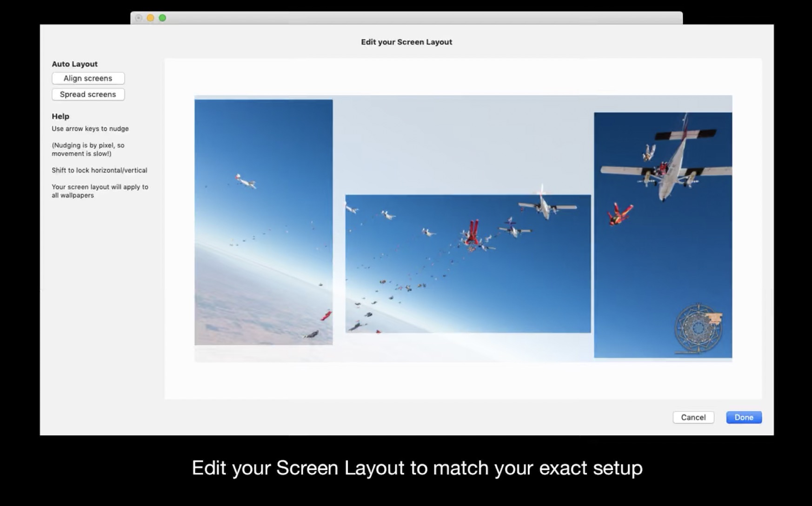Click the 'Edit your Screen Layout' dialog title
The image size is (812, 506).
[x=406, y=42]
